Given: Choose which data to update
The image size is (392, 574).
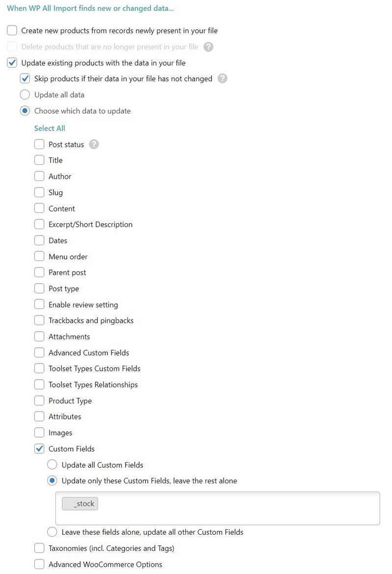Looking at the screenshot, I should pyautogui.click(x=25, y=111).
